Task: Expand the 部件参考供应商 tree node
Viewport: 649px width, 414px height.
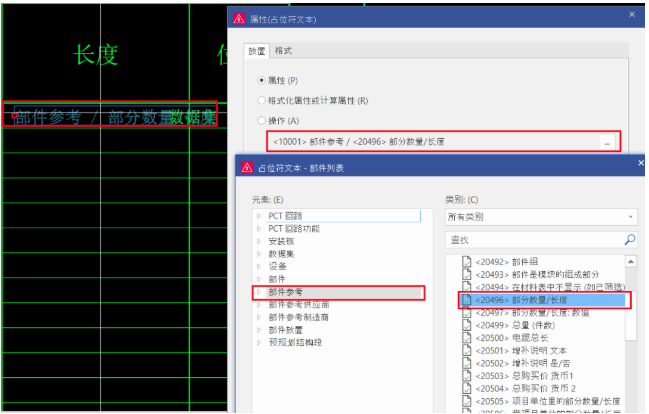Action: pyautogui.click(x=259, y=305)
